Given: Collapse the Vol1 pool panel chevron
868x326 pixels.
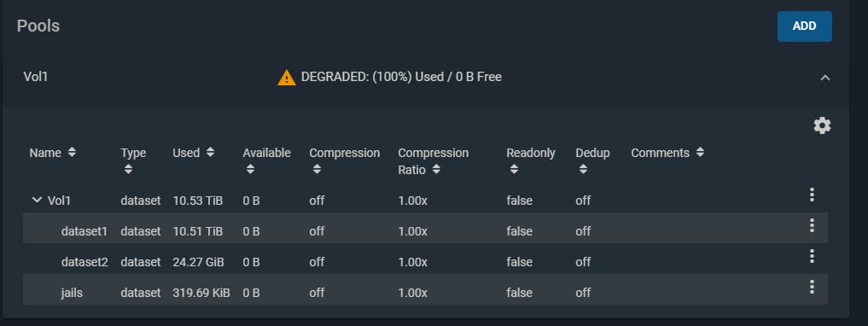Looking at the screenshot, I should click(824, 78).
